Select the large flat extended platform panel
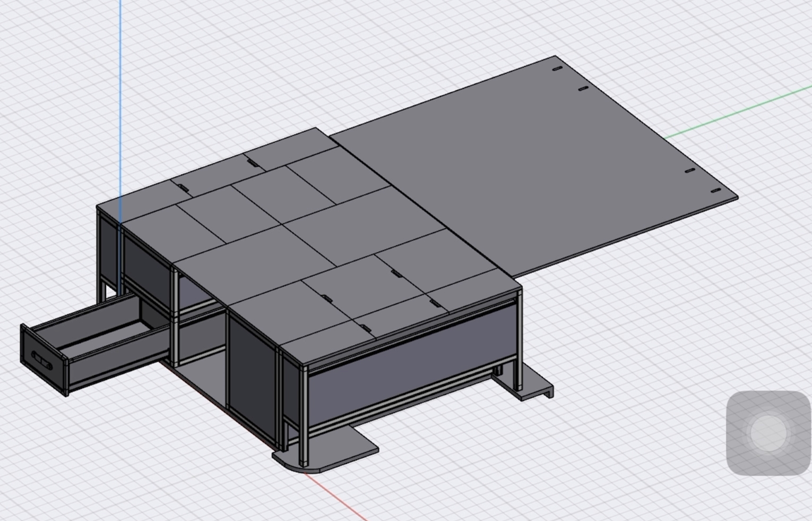Screen dimensions: 812x521 click(x=533, y=166)
